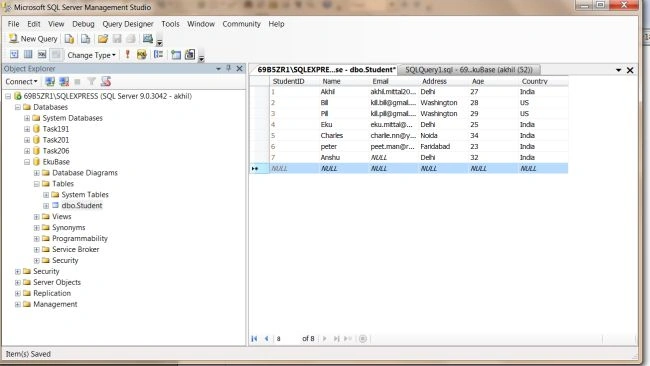
Task: Toggle the Show Diagram Pane icon
Action: click(x=14, y=55)
